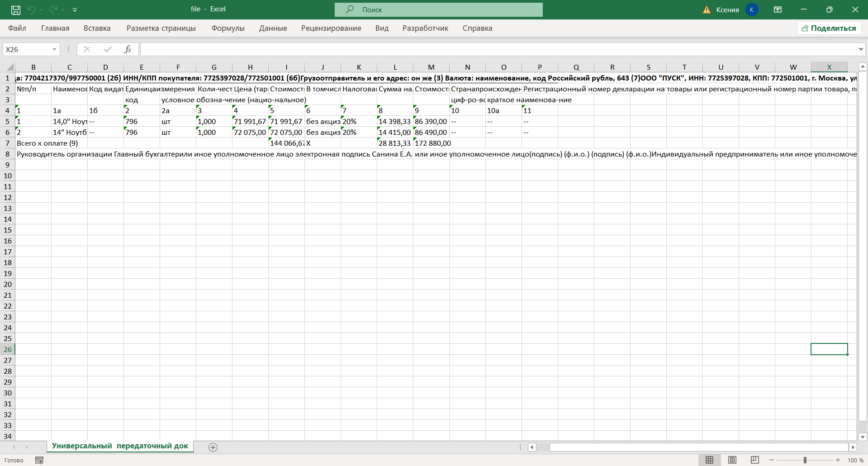The width and height of the screenshot is (868, 466).
Task: Click the warning triangle icon near Ксения
Action: tap(707, 10)
